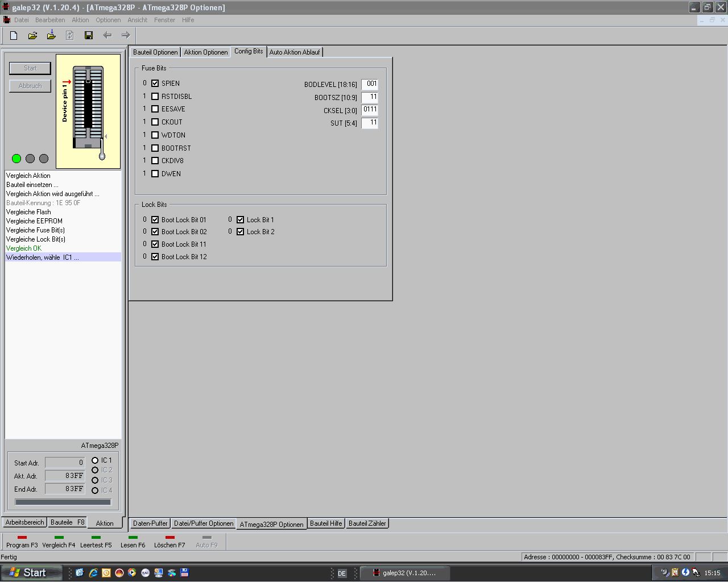Toggle the SPIEN fuse bit checkbox
Image resolution: width=728 pixels, height=582 pixels.
[x=155, y=84]
